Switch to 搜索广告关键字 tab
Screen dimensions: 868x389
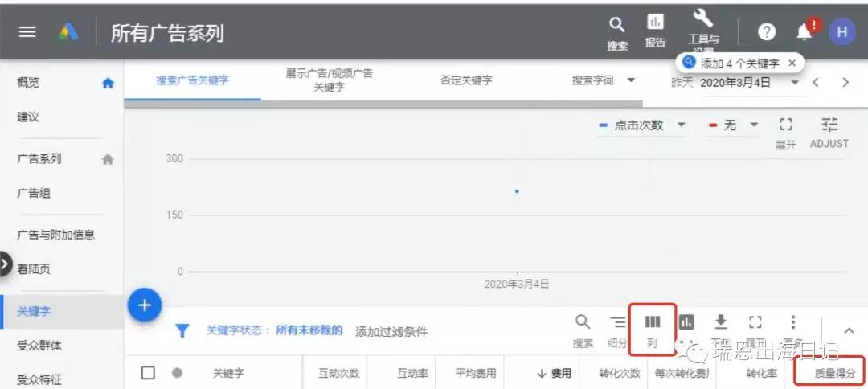pyautogui.click(x=192, y=80)
